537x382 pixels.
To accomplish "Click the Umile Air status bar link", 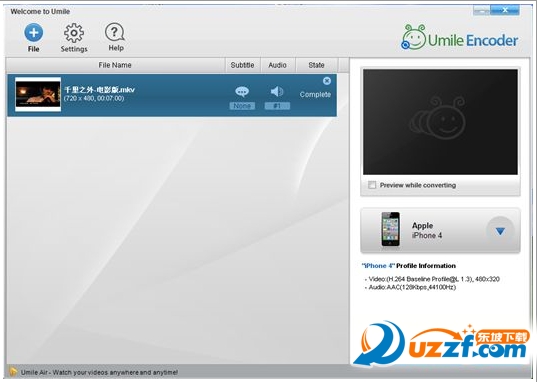I will 99,372.
